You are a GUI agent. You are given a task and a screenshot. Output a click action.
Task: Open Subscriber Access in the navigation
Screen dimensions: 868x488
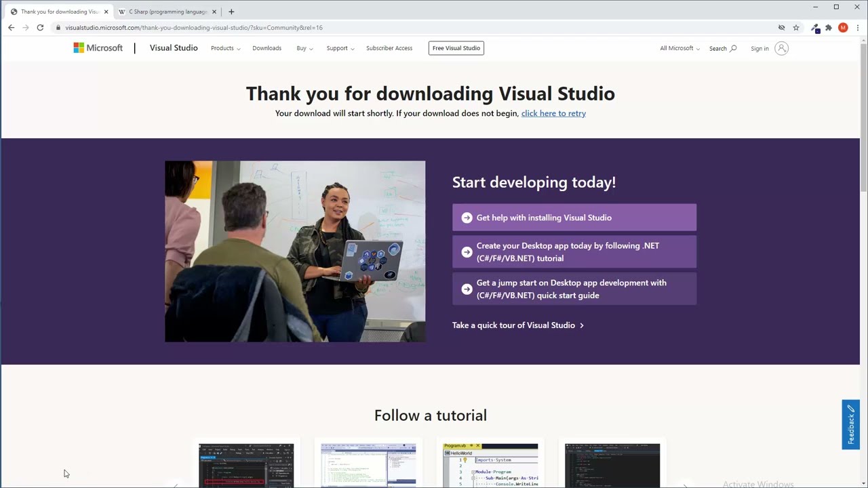tap(389, 48)
